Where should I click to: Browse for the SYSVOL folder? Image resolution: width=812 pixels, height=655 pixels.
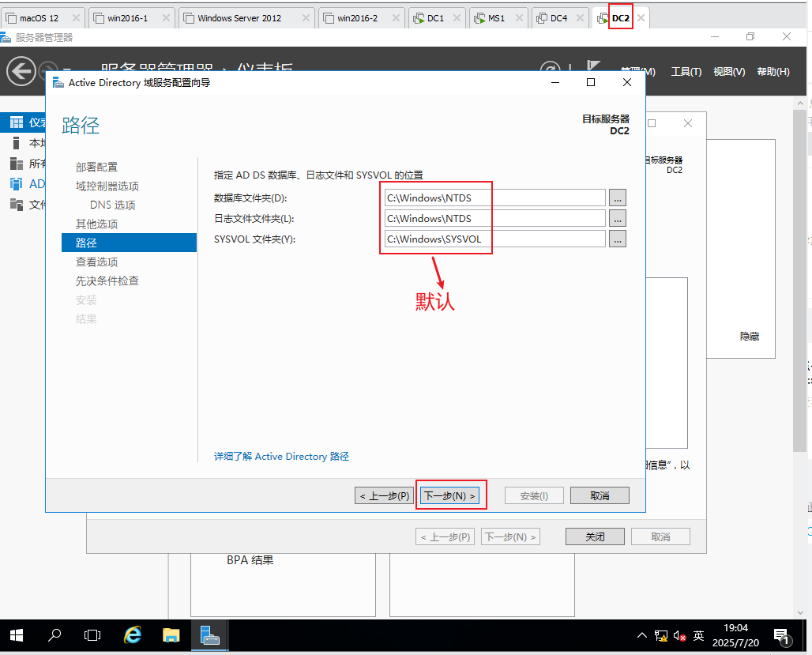coord(617,239)
